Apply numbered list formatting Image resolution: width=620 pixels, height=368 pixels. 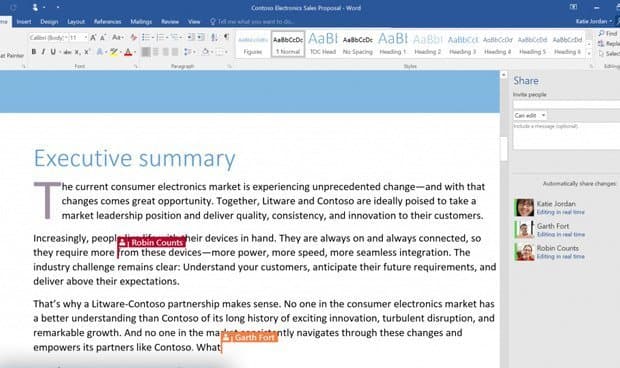point(161,38)
